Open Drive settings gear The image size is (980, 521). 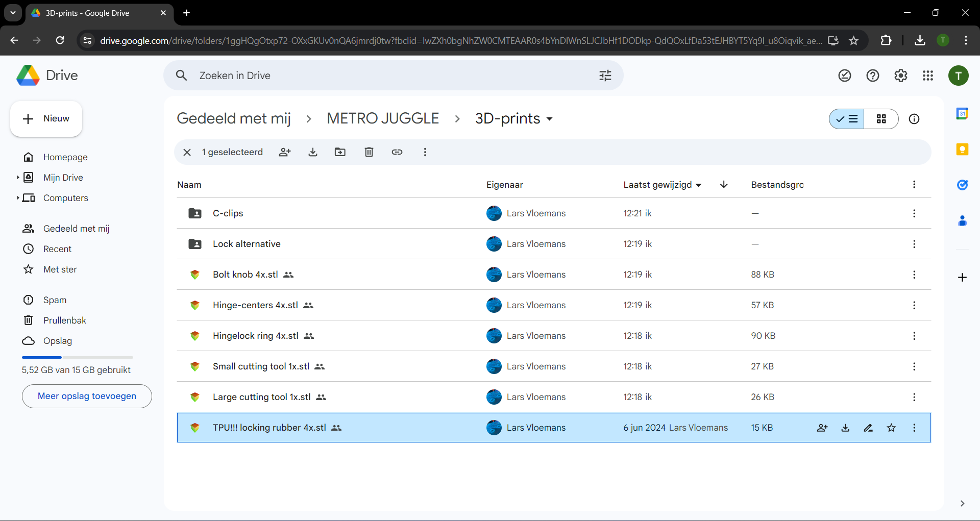tap(901, 76)
